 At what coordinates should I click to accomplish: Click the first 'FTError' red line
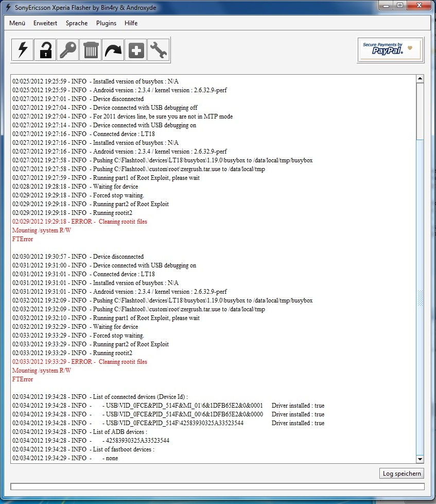pyautogui.click(x=23, y=239)
